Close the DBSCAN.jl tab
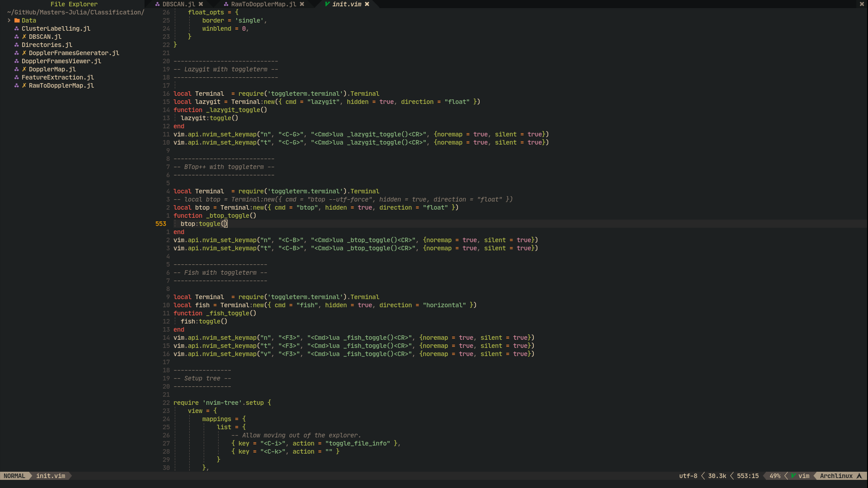This screenshot has height=488, width=868. (x=201, y=4)
